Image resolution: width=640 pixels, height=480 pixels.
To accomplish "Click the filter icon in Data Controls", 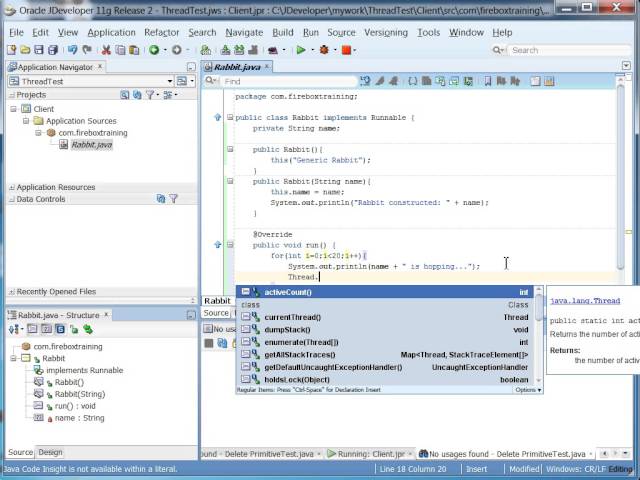I will pos(173,199).
